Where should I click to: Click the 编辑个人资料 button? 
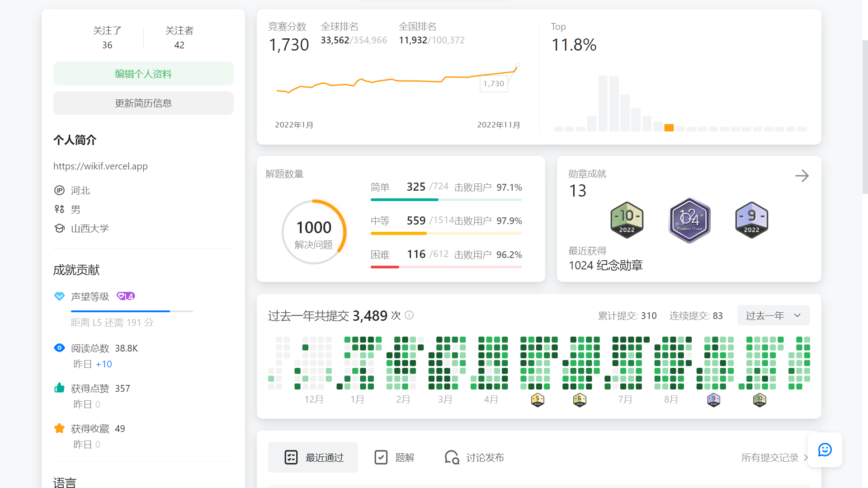[x=143, y=74]
